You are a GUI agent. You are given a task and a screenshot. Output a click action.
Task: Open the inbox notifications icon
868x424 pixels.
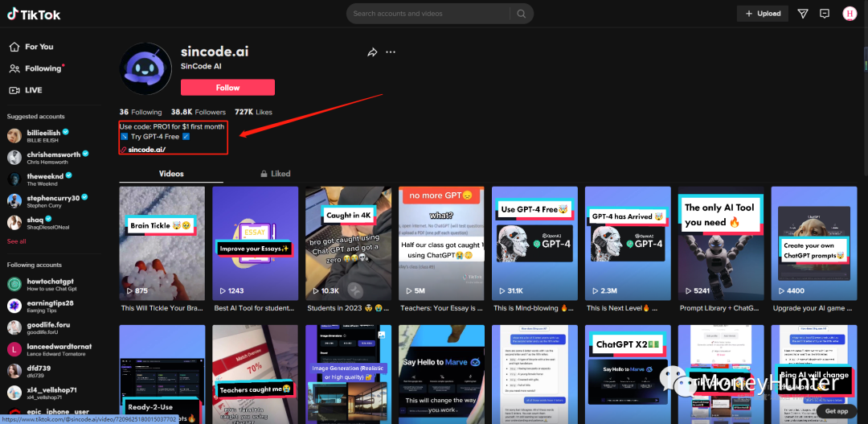825,14
